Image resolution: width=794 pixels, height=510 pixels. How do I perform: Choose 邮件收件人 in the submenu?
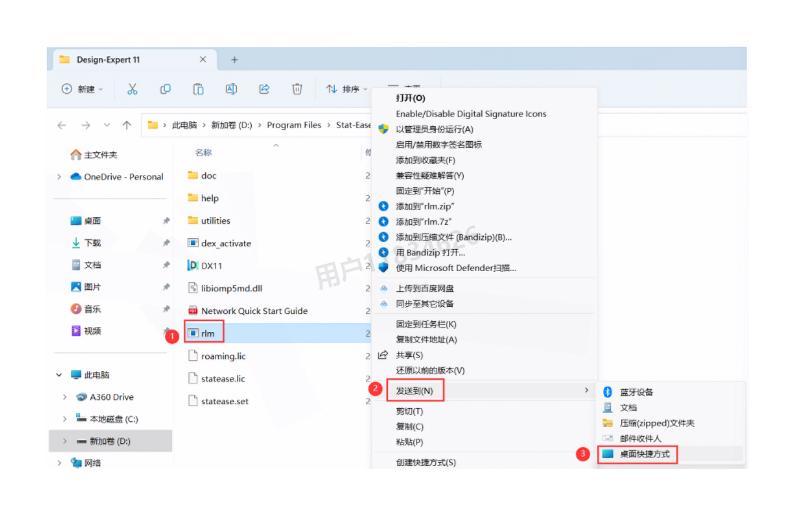pos(641,439)
